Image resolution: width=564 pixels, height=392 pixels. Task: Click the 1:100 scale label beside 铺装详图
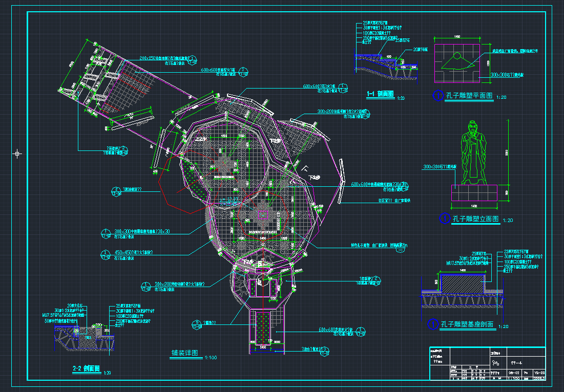click(211, 357)
